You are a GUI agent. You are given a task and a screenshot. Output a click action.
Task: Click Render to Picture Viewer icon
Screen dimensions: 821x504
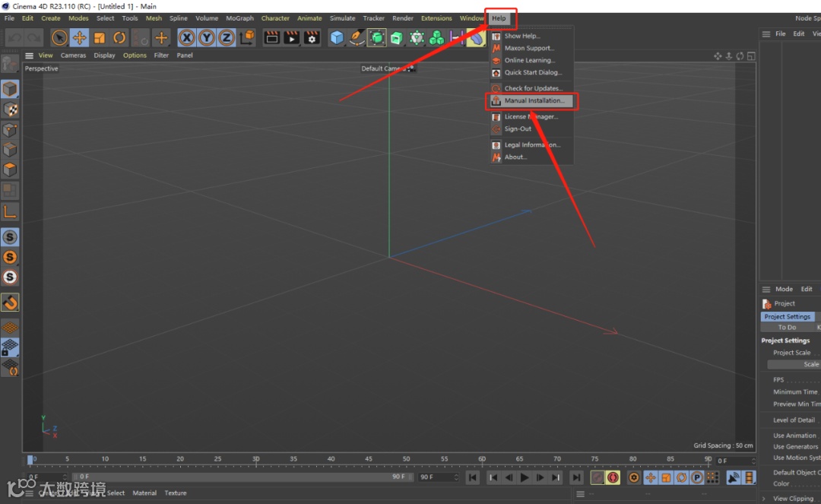point(292,38)
